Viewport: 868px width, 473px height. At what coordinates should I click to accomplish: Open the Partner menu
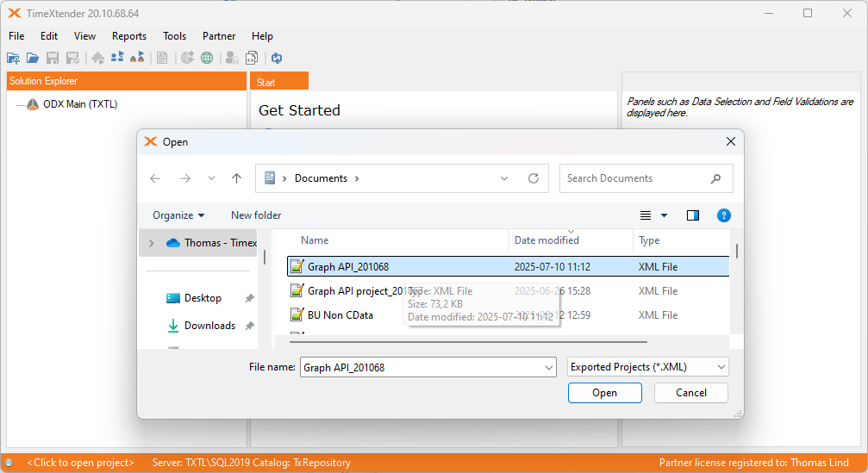(x=219, y=36)
